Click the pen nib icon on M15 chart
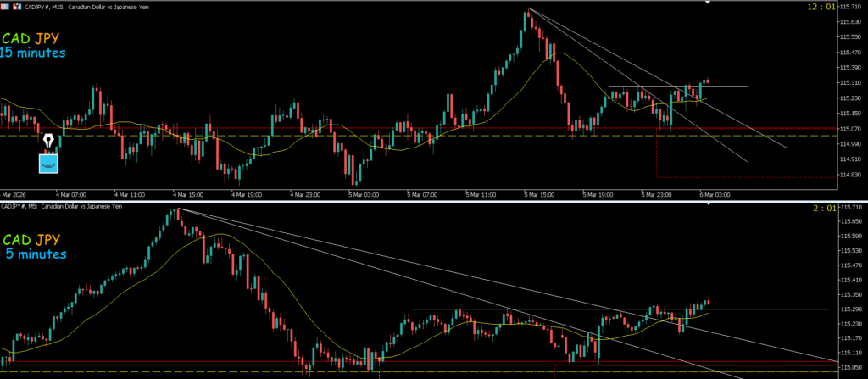 point(48,141)
